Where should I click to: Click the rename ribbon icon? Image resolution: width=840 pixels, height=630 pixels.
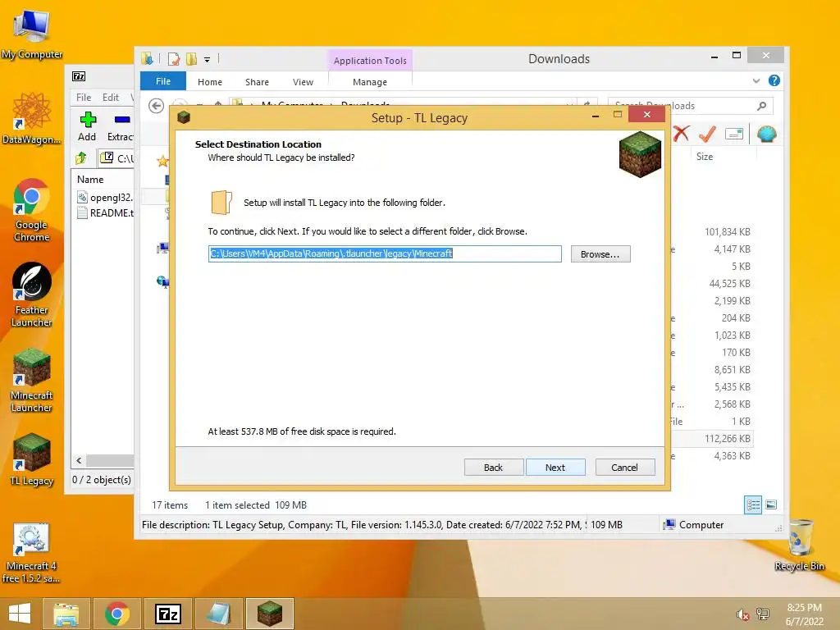coord(734,134)
